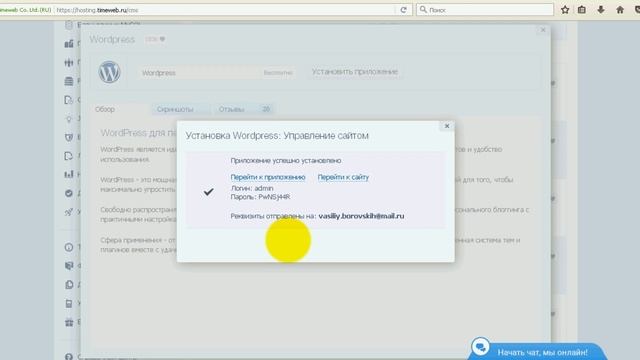Click the magnifier icon in search box
640x360 pixels.
[x=423, y=9]
